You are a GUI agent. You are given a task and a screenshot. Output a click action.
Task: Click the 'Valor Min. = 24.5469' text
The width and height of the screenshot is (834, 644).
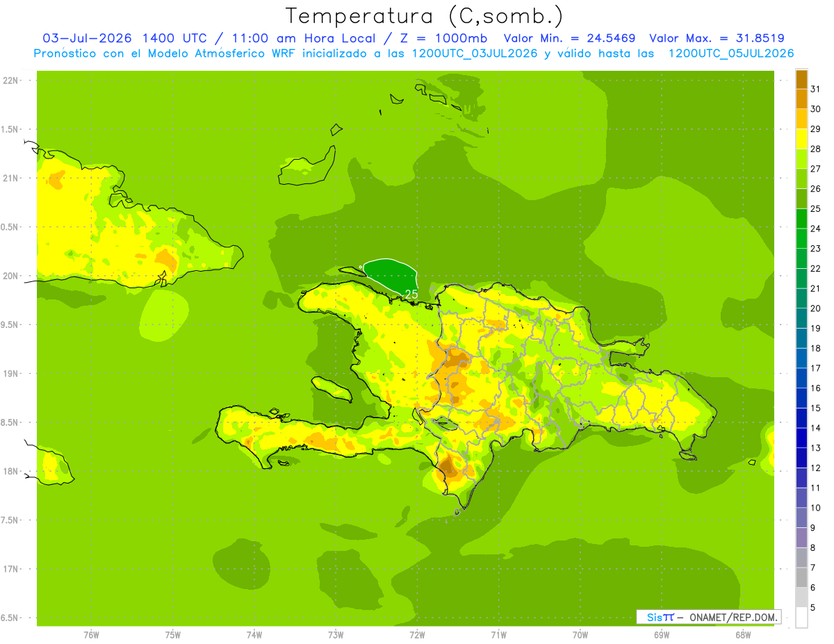(x=569, y=38)
